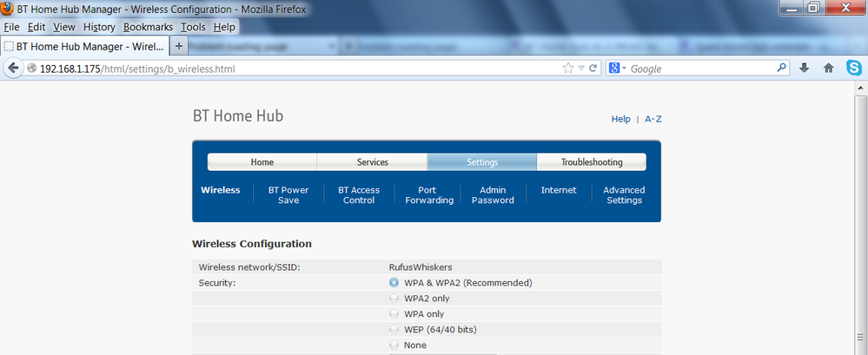Click the Wireless Configuration heading
Screen dimensions: 868x355
[x=252, y=243]
